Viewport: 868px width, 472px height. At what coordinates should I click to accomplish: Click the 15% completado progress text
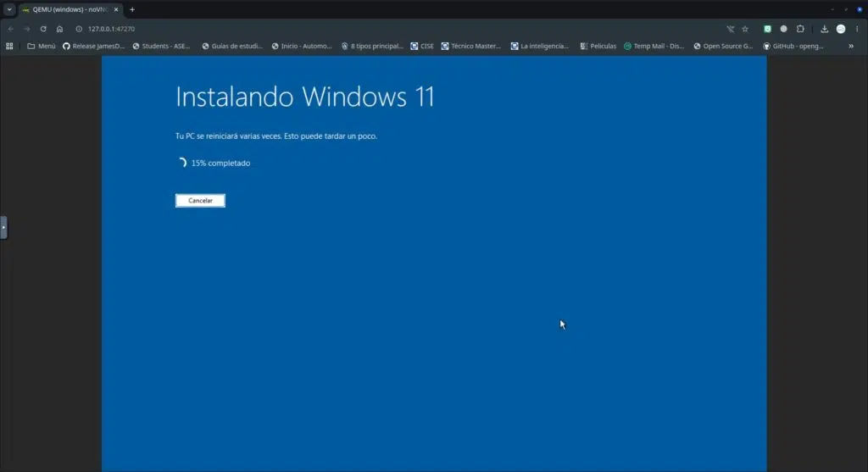[220, 164]
